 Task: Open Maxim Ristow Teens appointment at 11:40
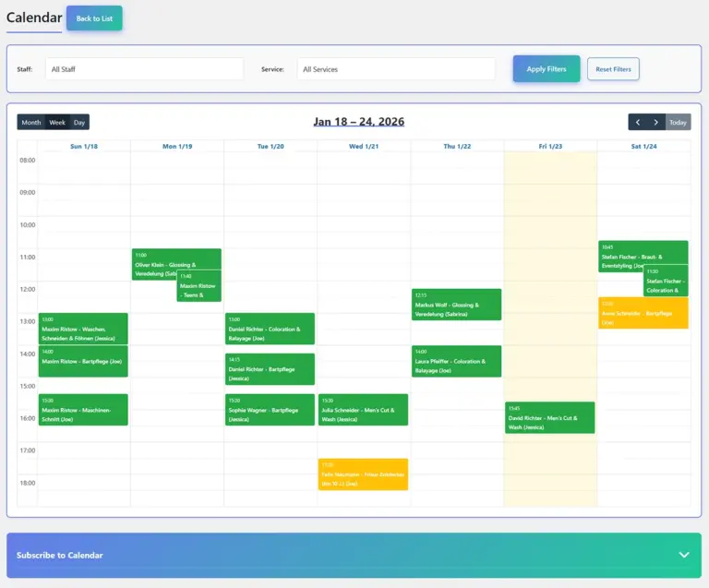tap(199, 285)
